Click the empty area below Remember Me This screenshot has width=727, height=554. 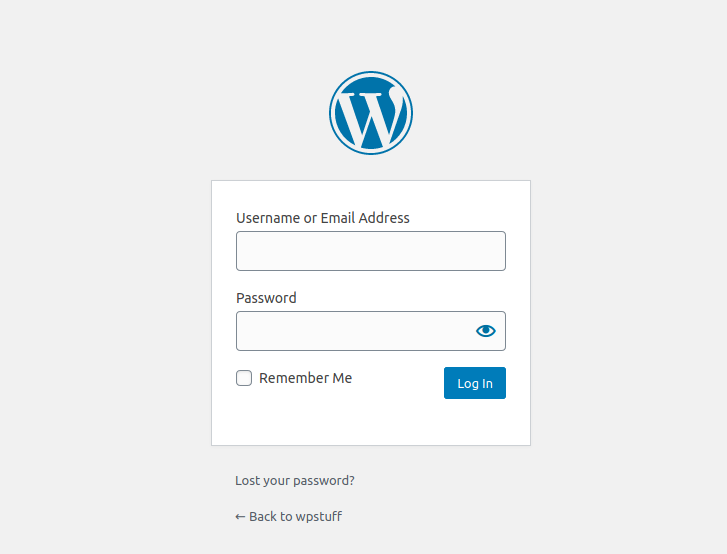[325, 417]
